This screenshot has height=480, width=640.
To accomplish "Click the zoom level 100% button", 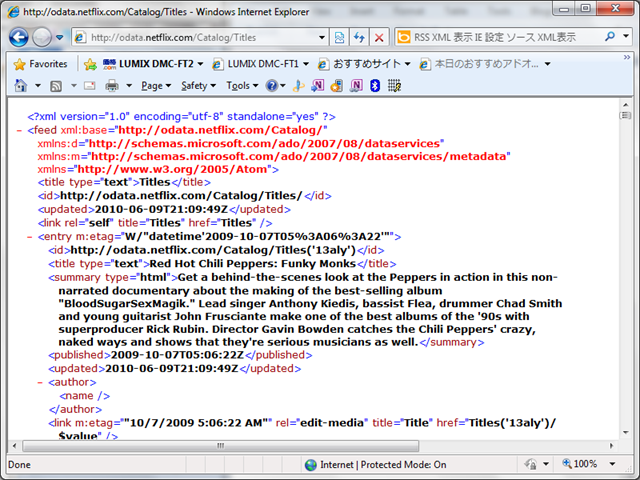I will [580, 464].
